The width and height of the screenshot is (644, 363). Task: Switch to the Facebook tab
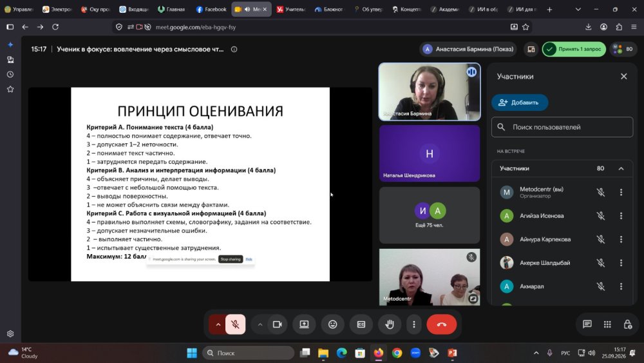211,9
